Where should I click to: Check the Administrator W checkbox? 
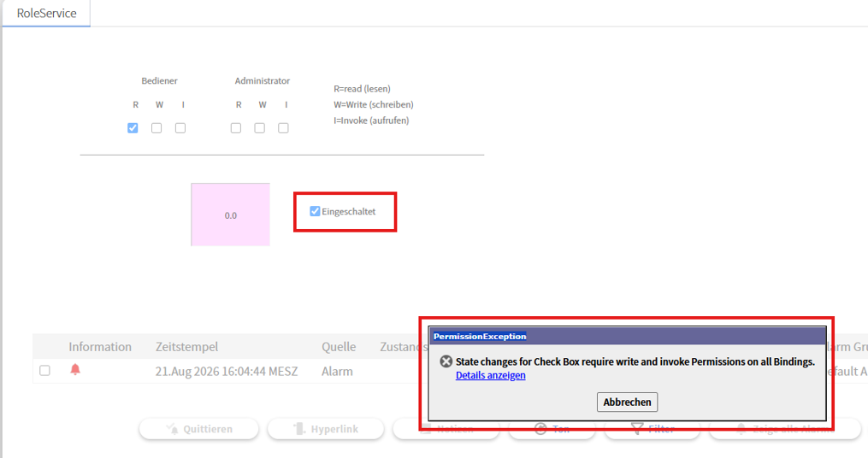click(x=260, y=128)
